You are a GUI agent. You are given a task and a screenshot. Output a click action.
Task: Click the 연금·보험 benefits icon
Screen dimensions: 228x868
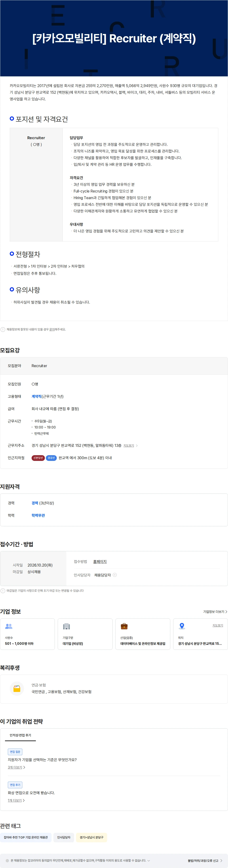click(17, 688)
